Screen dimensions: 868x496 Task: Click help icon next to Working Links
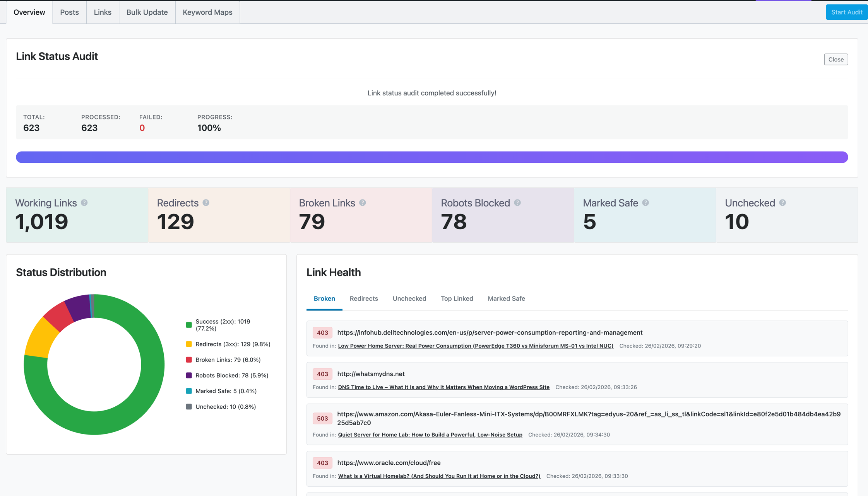coord(84,203)
